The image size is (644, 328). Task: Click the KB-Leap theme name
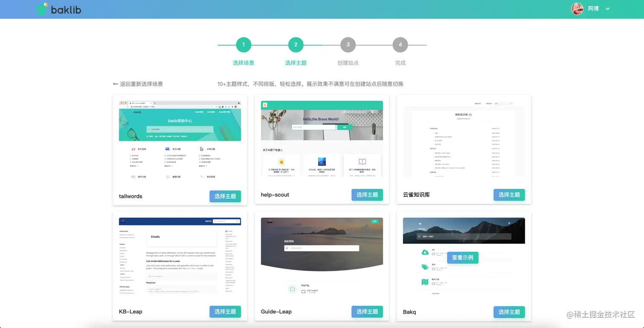[131, 312]
